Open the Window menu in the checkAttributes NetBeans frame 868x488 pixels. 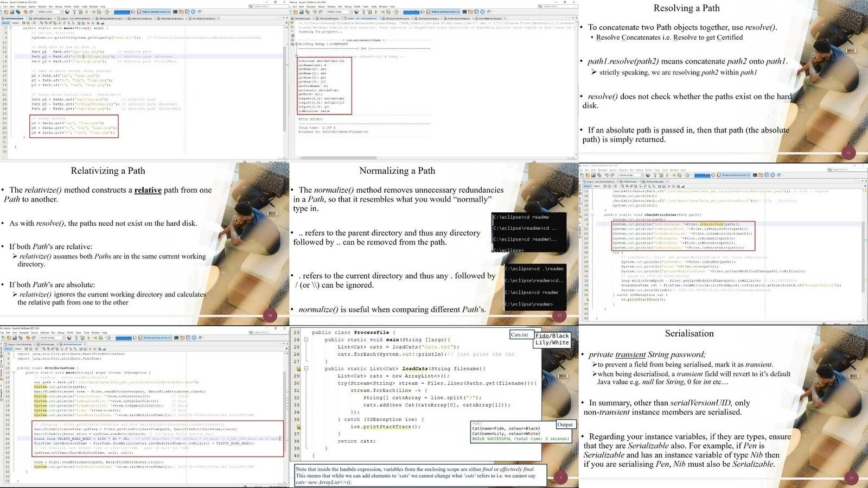(675, 170)
